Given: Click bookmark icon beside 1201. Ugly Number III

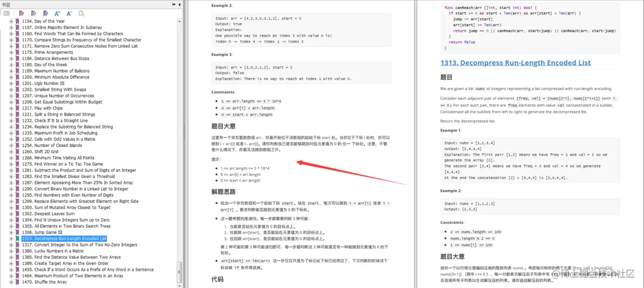Looking at the screenshot, I should point(17,84).
